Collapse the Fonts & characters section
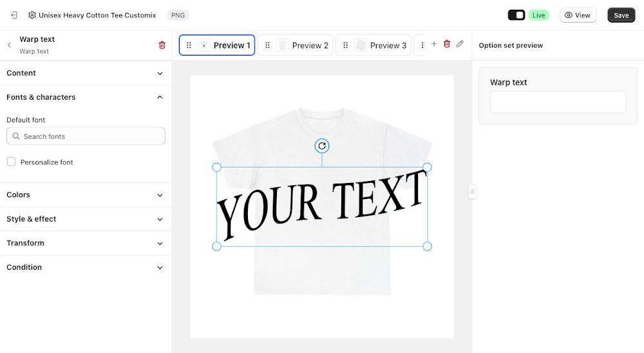 (86, 97)
